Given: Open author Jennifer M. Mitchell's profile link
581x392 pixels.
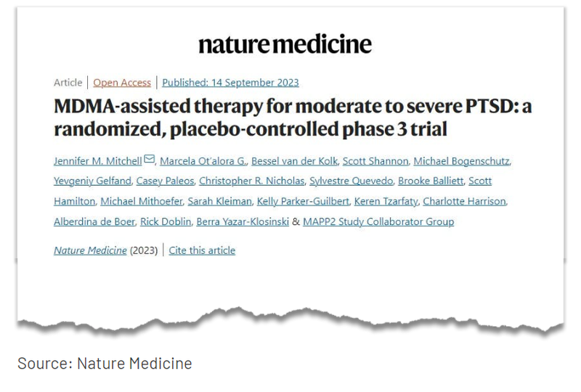Looking at the screenshot, I should pos(98,161).
